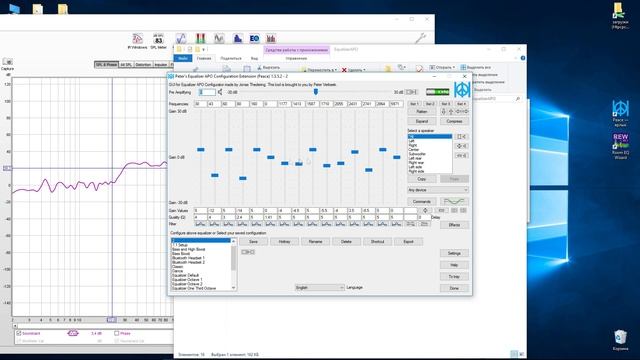This screenshot has width=640, height=360.
Task: Open the Any device dropdown
Action: (438, 190)
